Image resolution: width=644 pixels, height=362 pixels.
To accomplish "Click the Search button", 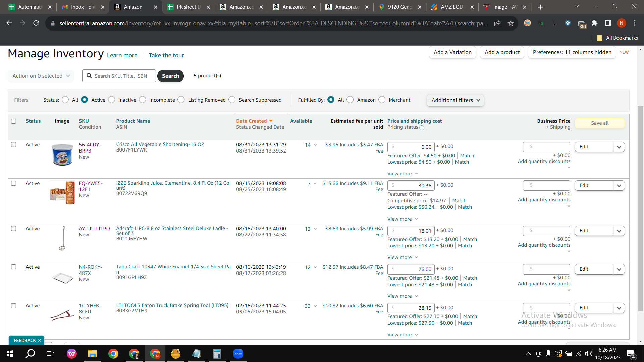I will (170, 76).
